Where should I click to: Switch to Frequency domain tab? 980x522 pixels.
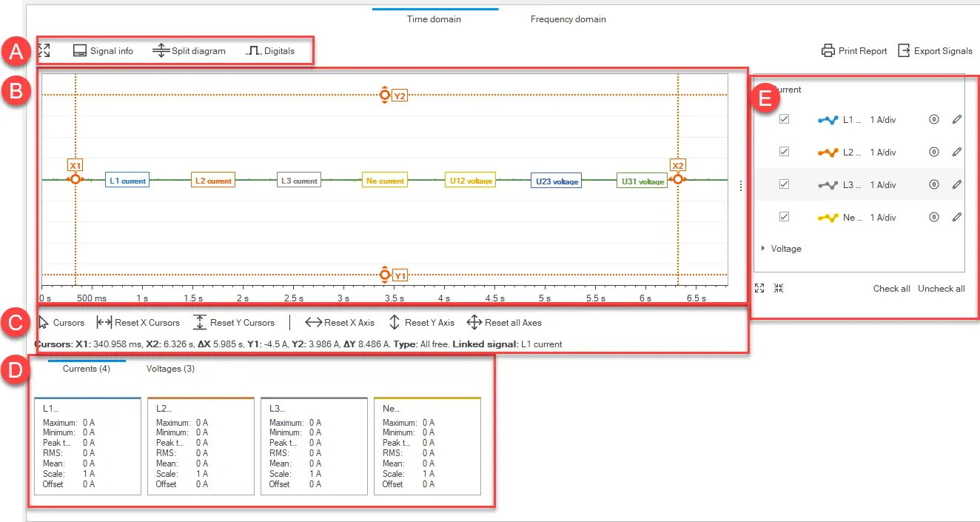point(568,19)
